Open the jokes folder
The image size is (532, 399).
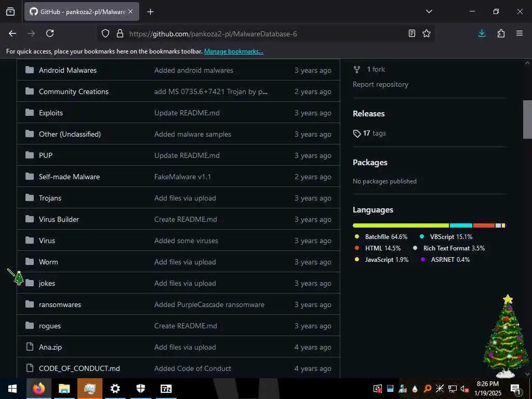47,283
